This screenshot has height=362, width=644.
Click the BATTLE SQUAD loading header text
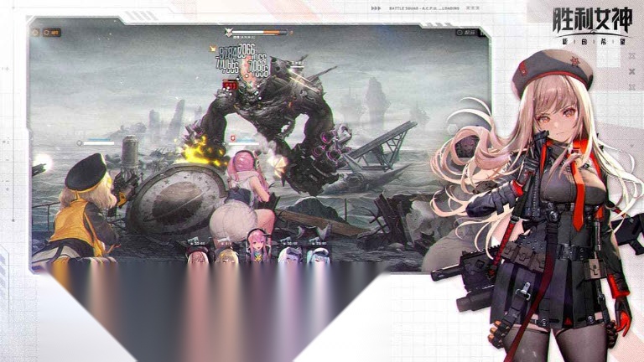[423, 8]
